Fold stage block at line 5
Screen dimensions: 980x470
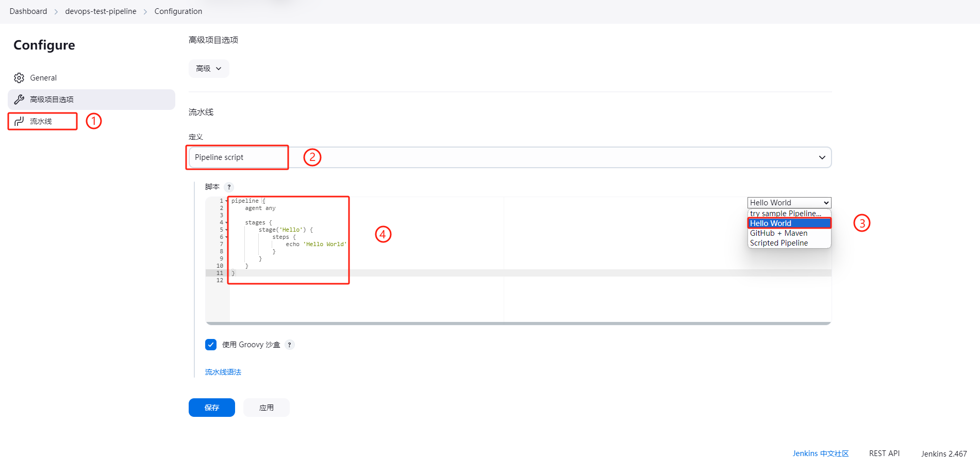click(x=227, y=230)
